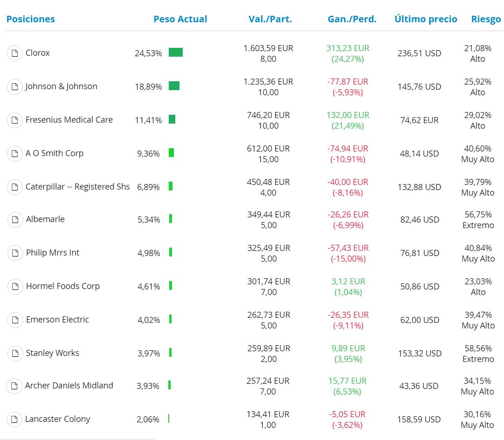The width and height of the screenshot is (504, 440).
Task: Click the 450,48 EUR position value
Action: [268, 182]
